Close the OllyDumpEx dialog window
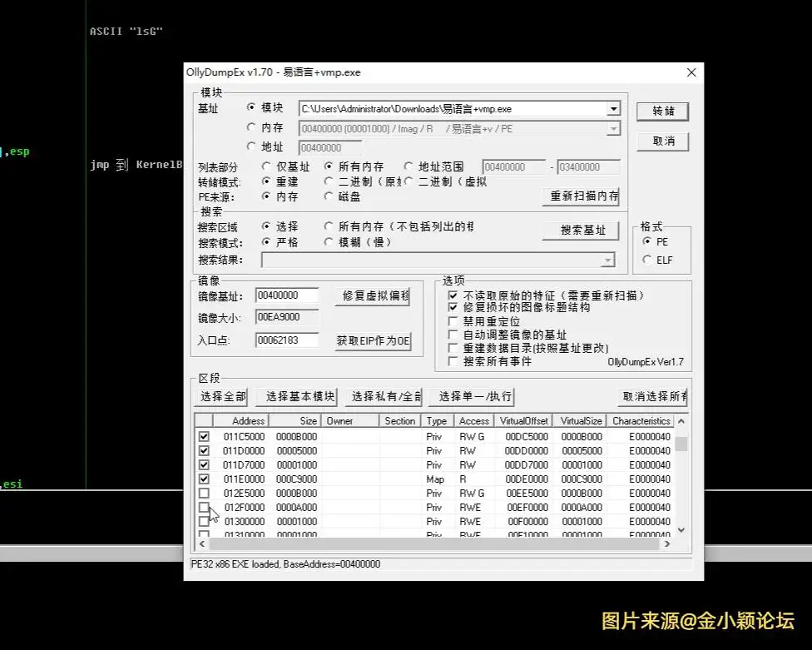Screen dimensions: 812x650 coord(691,72)
